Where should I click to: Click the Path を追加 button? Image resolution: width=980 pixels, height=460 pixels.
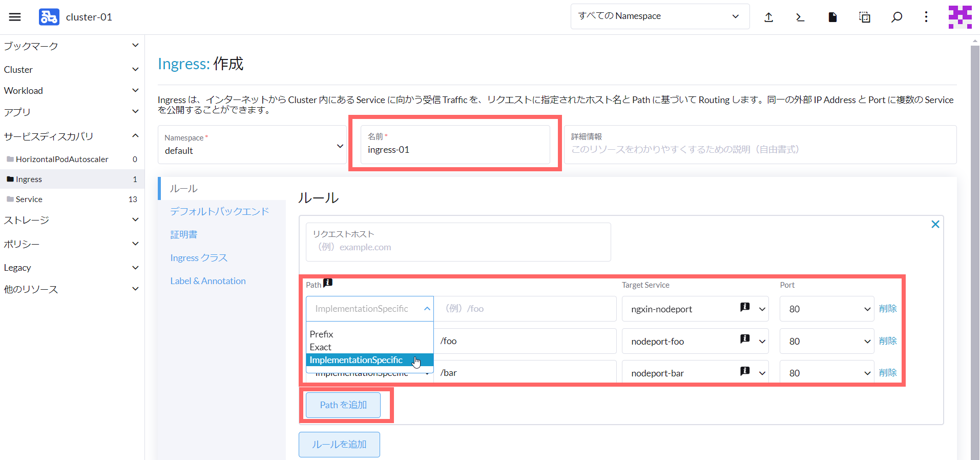point(343,405)
